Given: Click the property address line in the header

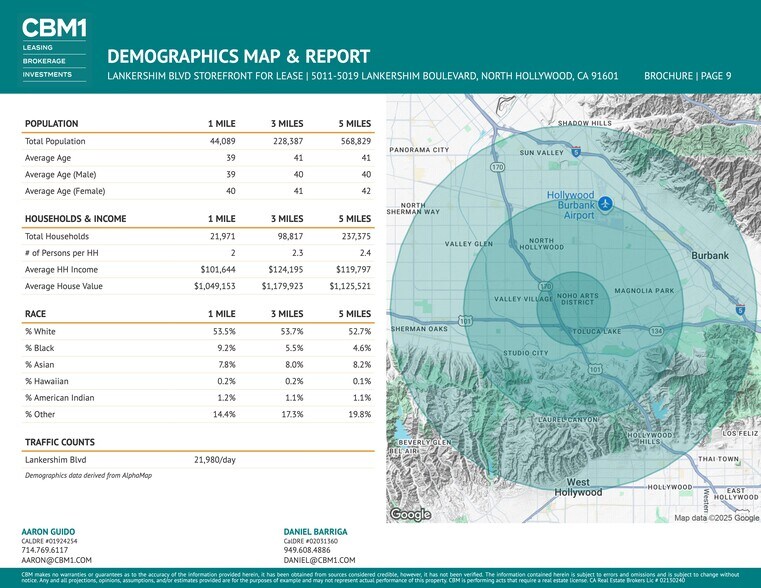Looking at the screenshot, I should 363,76.
